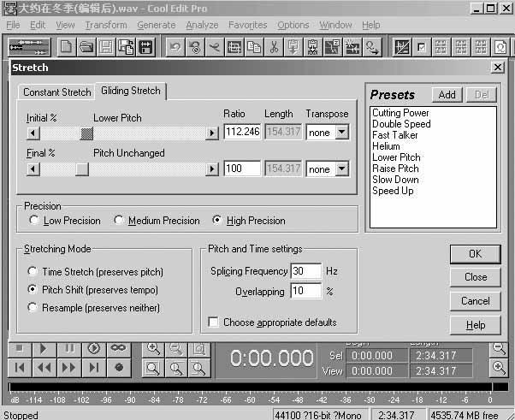
Task: Click the Splicing Frequency input field
Action: point(305,271)
